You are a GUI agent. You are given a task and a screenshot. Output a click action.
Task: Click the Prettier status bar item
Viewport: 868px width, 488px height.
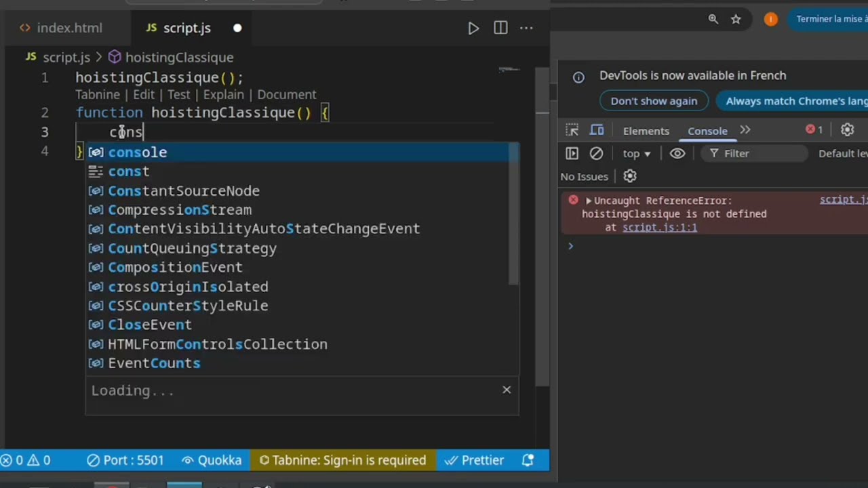(474, 460)
